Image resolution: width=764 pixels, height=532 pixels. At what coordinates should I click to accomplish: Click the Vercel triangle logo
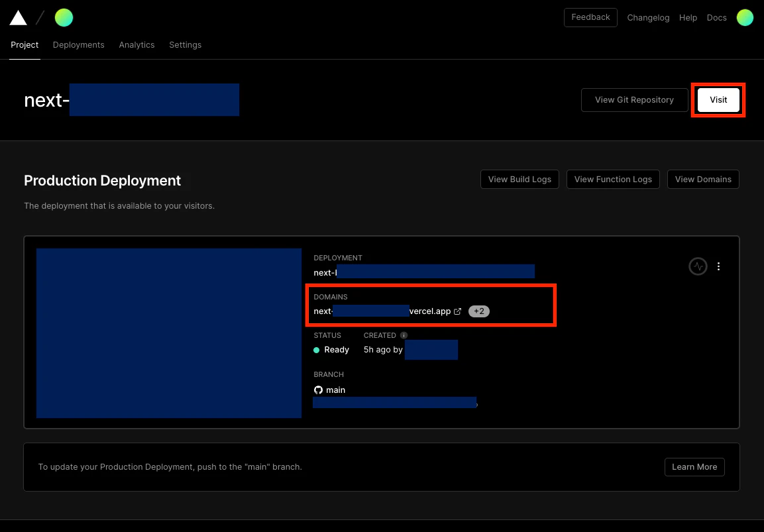(19, 17)
